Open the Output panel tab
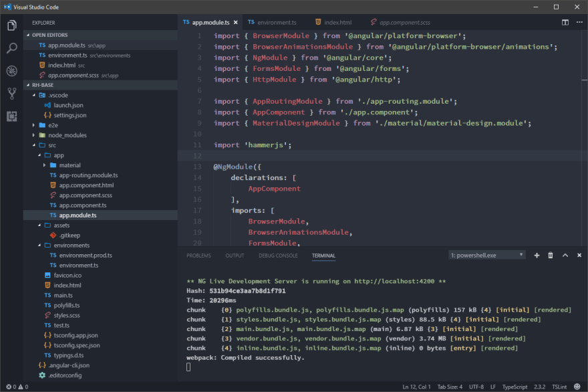588x392 pixels. point(235,256)
